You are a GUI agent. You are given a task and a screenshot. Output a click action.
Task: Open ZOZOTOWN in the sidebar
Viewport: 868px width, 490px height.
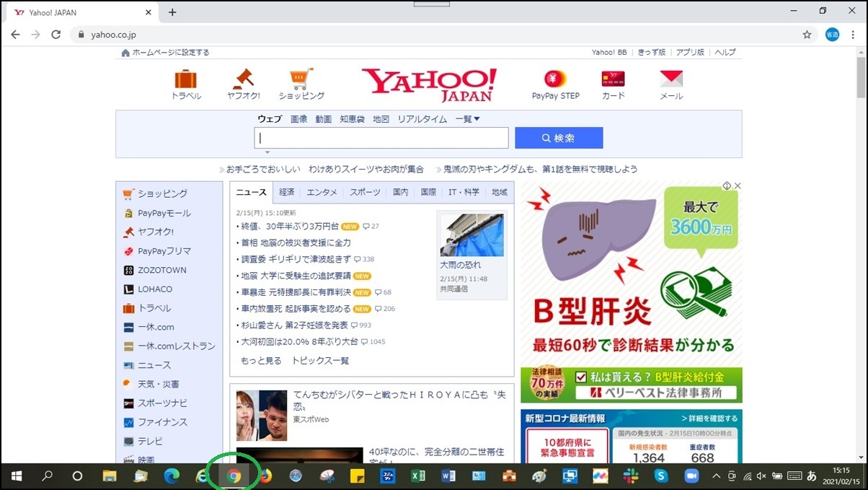point(162,270)
